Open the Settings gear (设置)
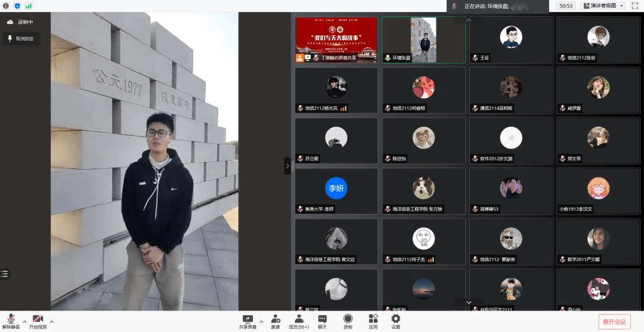 click(396, 321)
